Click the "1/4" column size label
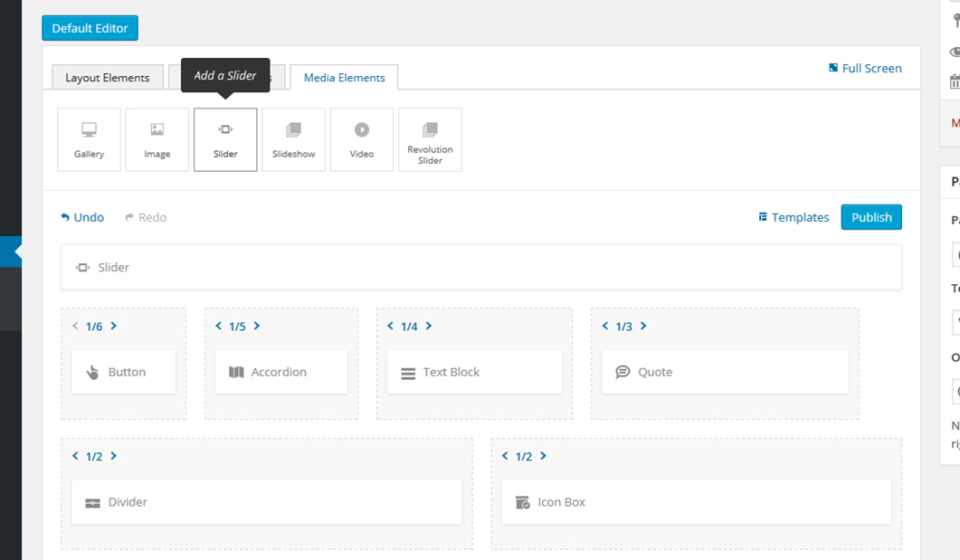This screenshot has width=960, height=560. pos(410,327)
